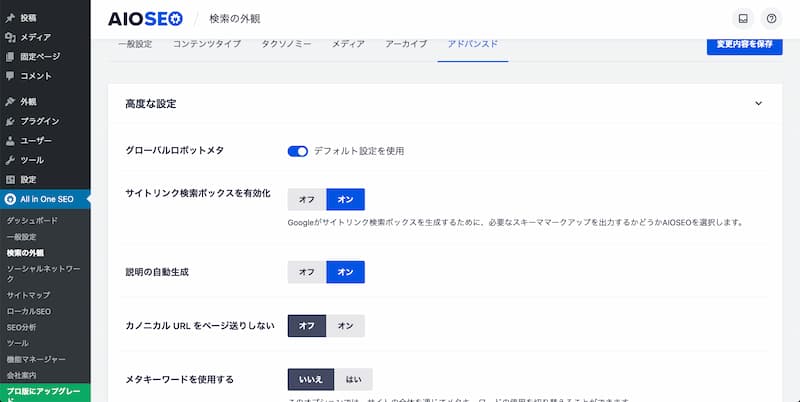Click the ユーザー person icon
Image resolution: width=800 pixels, height=402 pixels.
pos(10,141)
